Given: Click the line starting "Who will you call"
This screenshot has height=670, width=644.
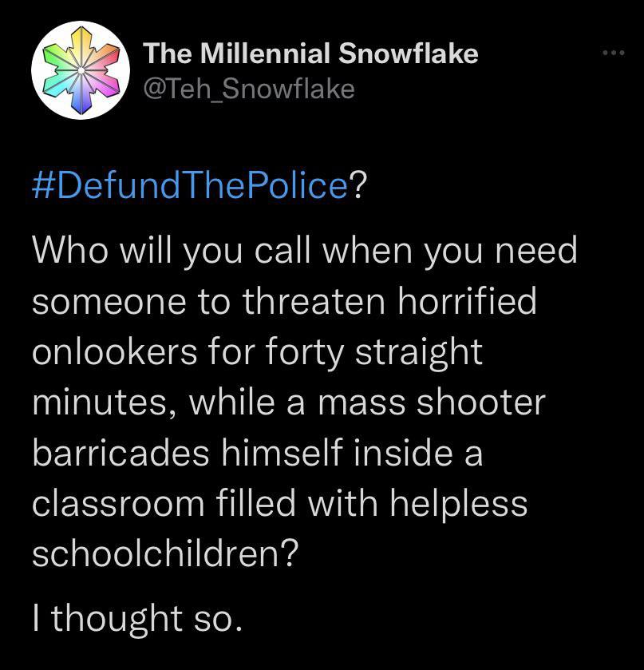Looking at the screenshot, I should pyautogui.click(x=303, y=250).
